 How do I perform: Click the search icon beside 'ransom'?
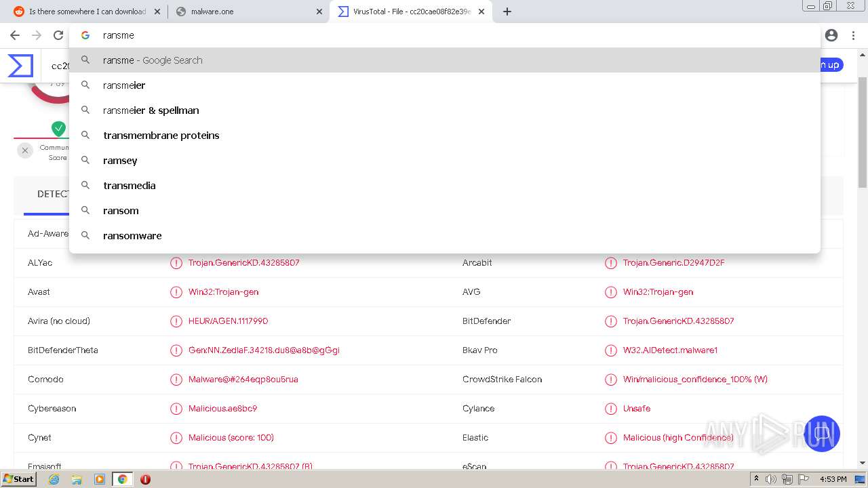point(85,210)
